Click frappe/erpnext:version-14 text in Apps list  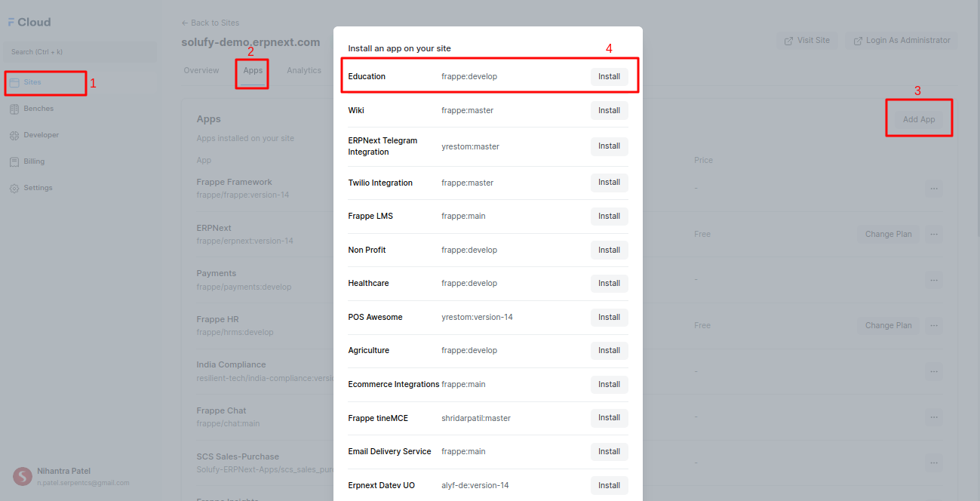(244, 241)
